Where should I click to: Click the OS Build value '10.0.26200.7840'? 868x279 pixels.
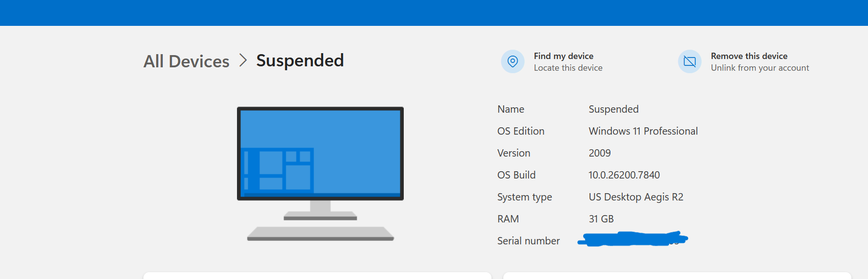pyautogui.click(x=624, y=175)
